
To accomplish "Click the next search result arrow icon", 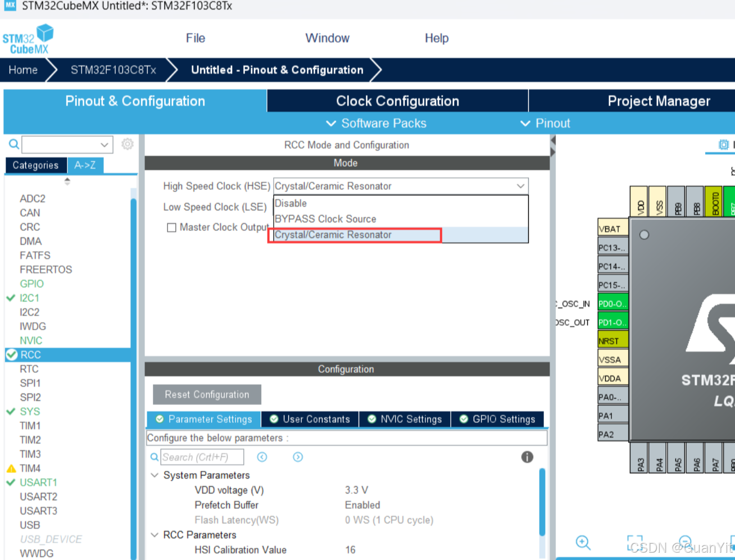I will coord(298,457).
